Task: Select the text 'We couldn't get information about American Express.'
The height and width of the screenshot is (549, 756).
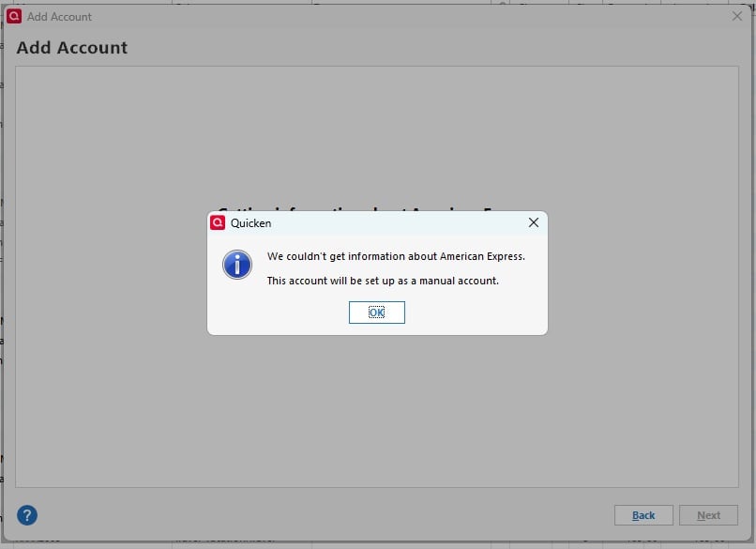Action: pos(396,256)
